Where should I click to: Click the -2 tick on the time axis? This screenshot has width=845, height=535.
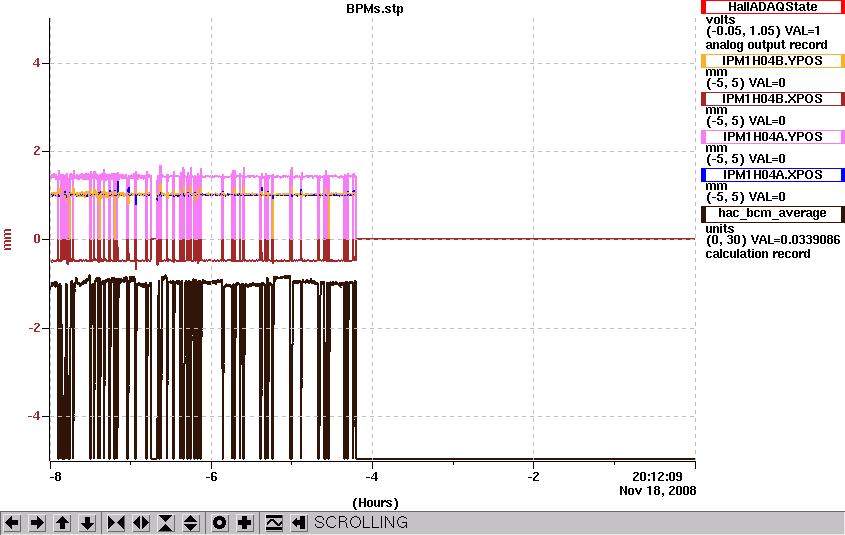pyautogui.click(x=533, y=477)
